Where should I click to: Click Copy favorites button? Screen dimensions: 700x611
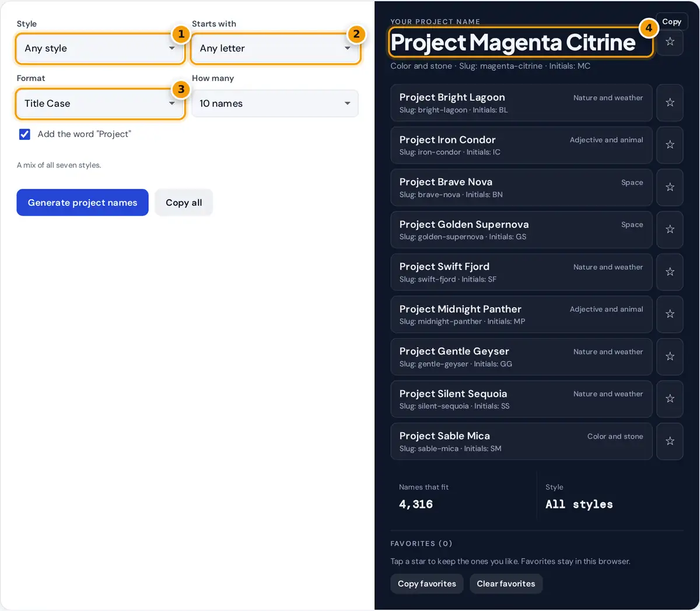tap(427, 584)
